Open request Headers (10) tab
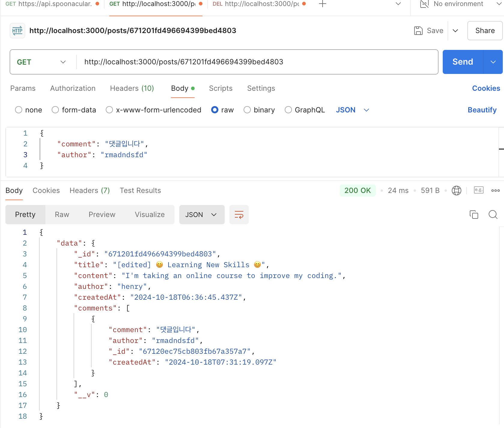 coord(132,88)
